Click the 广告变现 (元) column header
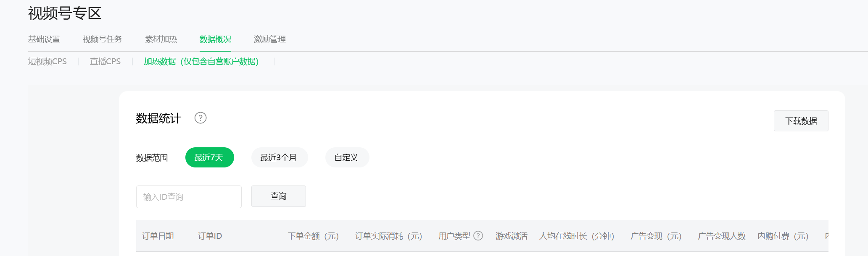Screen dimensions: 868x256 pos(656,236)
